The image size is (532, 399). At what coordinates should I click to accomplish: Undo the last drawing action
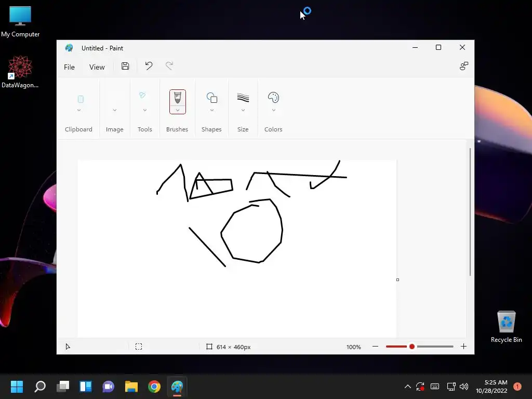click(149, 66)
